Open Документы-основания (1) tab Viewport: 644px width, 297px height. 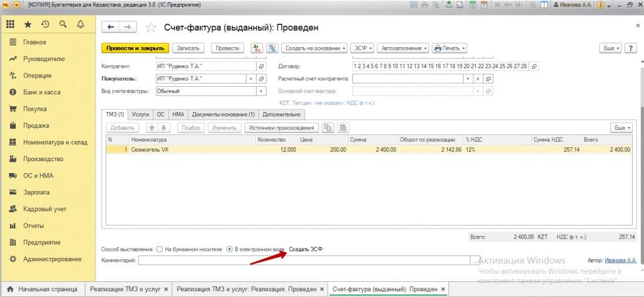[x=223, y=115]
